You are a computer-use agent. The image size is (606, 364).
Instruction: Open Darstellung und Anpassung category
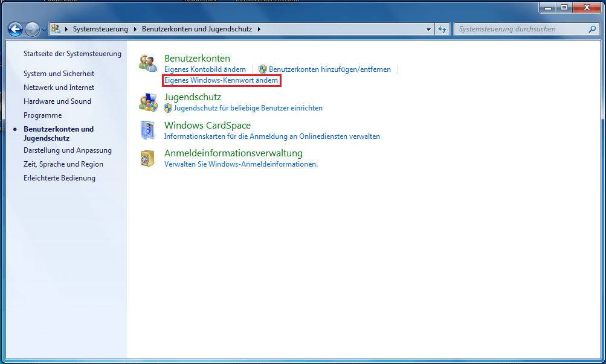[68, 150]
